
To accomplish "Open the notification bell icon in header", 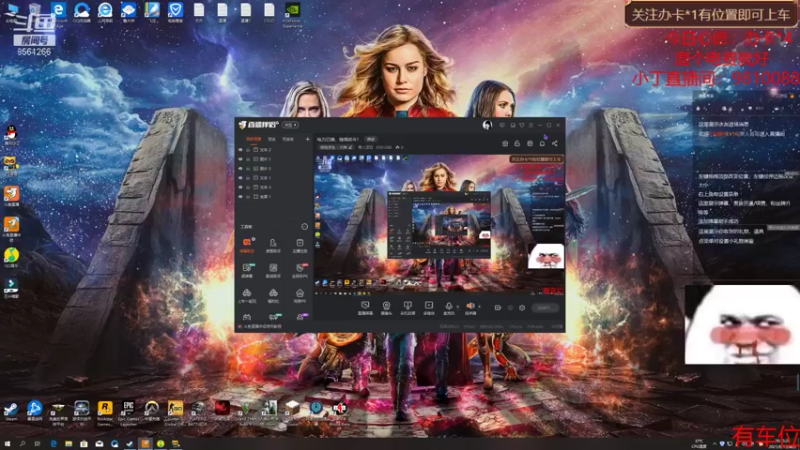I will tap(542, 143).
